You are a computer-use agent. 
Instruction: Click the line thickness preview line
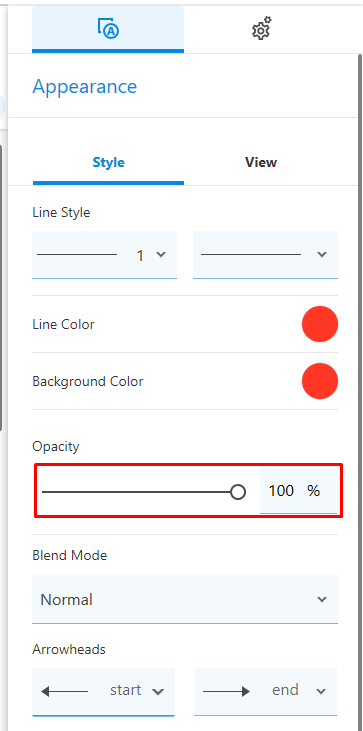point(77,255)
